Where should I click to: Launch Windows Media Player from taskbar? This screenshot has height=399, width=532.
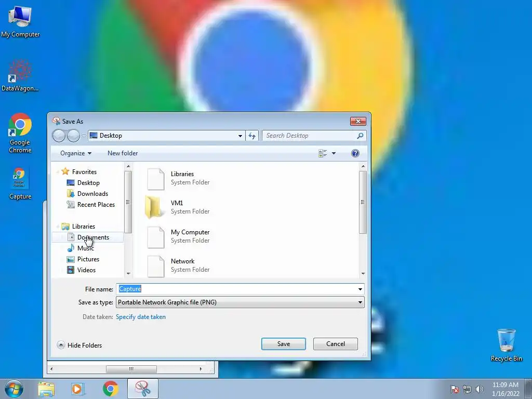(77, 389)
